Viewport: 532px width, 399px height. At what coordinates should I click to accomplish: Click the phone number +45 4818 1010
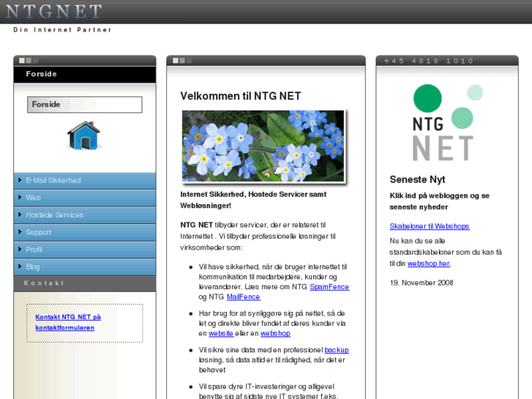(x=429, y=61)
